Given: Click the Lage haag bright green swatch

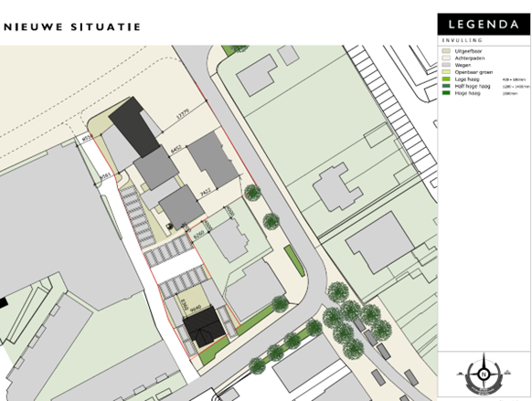Looking at the screenshot, I should (446, 79).
